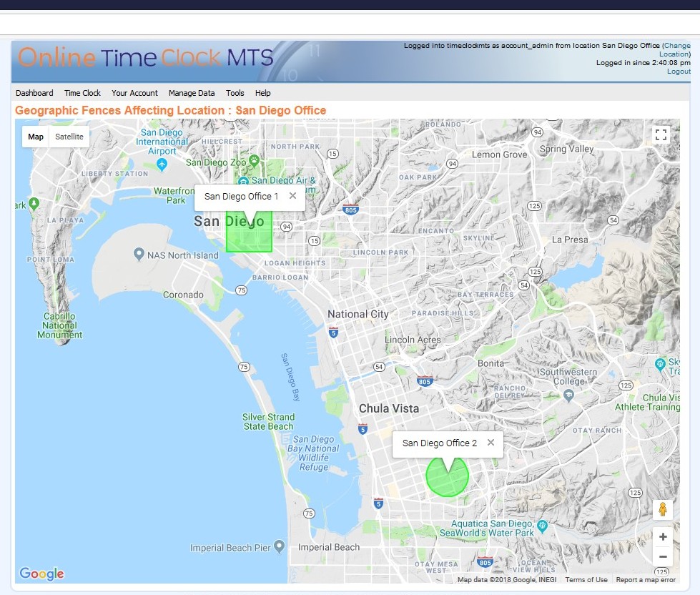Open the Manage Data menu

click(x=192, y=93)
